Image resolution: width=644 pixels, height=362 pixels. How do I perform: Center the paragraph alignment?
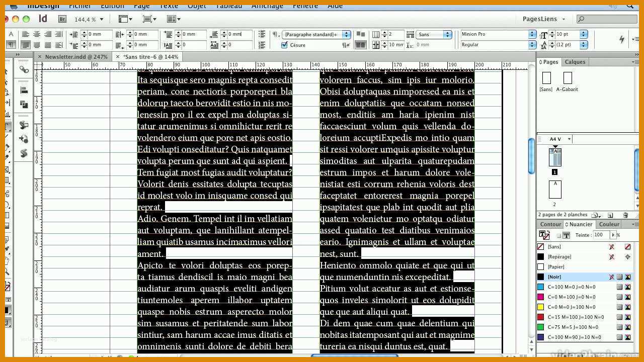click(x=36, y=34)
